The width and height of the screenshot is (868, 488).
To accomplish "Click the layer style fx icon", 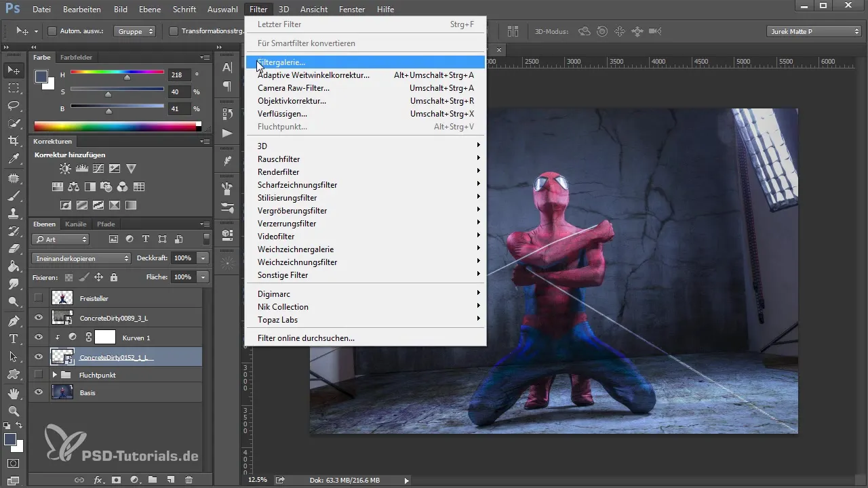I will (98, 480).
